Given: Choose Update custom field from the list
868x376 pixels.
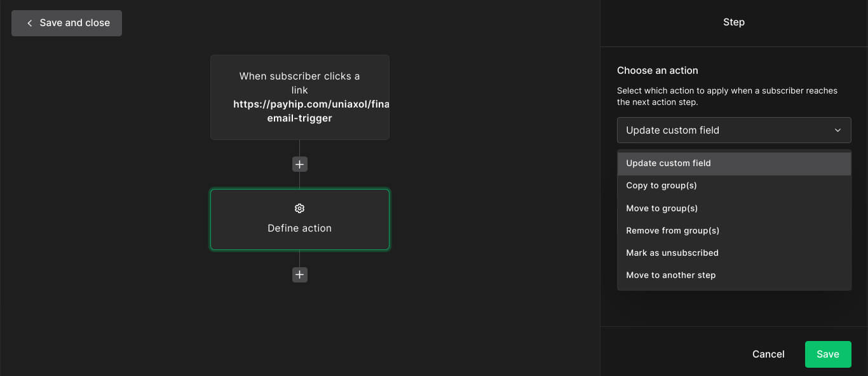Looking at the screenshot, I should [668, 164].
